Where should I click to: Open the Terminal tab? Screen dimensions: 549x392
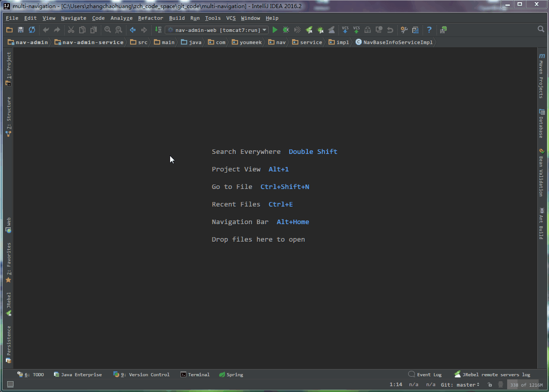(x=195, y=374)
